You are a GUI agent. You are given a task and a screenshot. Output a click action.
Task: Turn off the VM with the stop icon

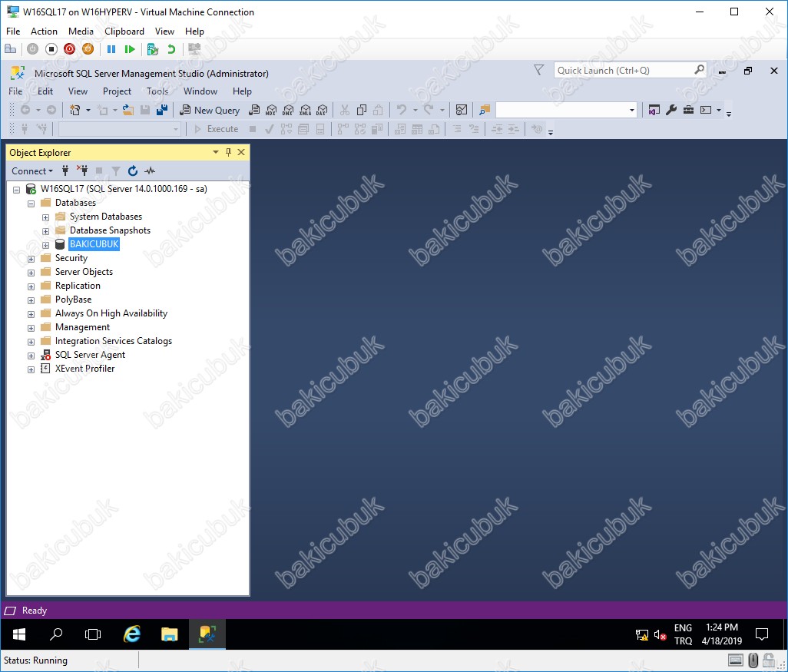click(x=51, y=49)
